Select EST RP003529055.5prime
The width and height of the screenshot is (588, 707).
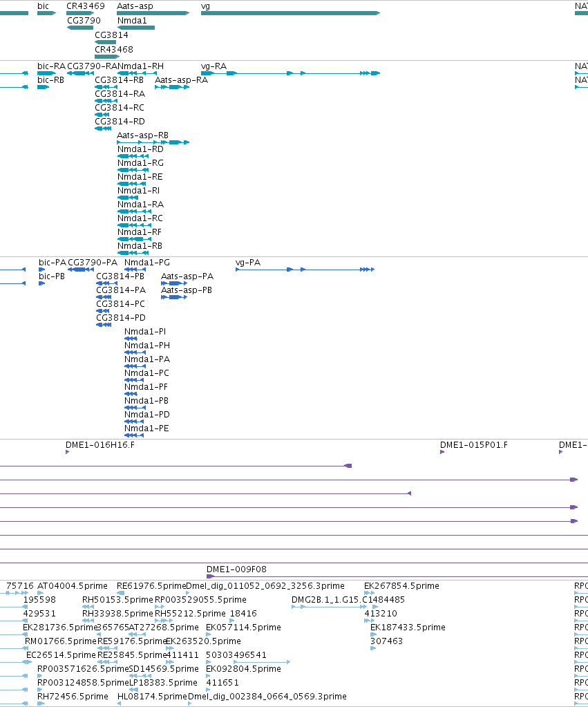[x=200, y=600]
